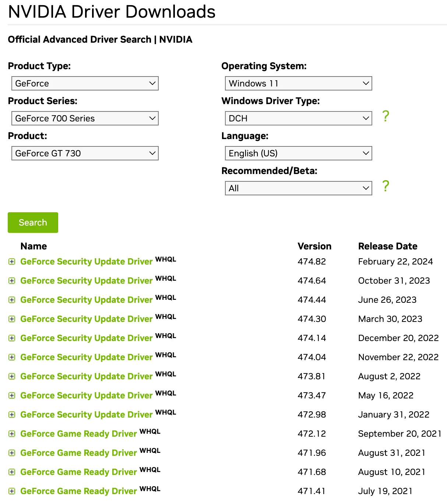This screenshot has width=447, height=504.
Task: Select the date July 19, 2021
Action: click(385, 491)
